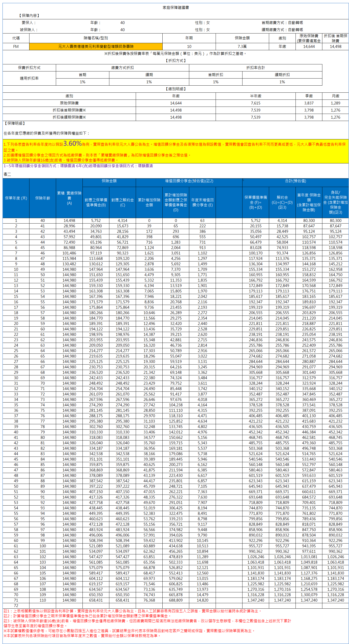Select year 2 surrender value 15,673
349x644 pixels.
click(x=122, y=226)
